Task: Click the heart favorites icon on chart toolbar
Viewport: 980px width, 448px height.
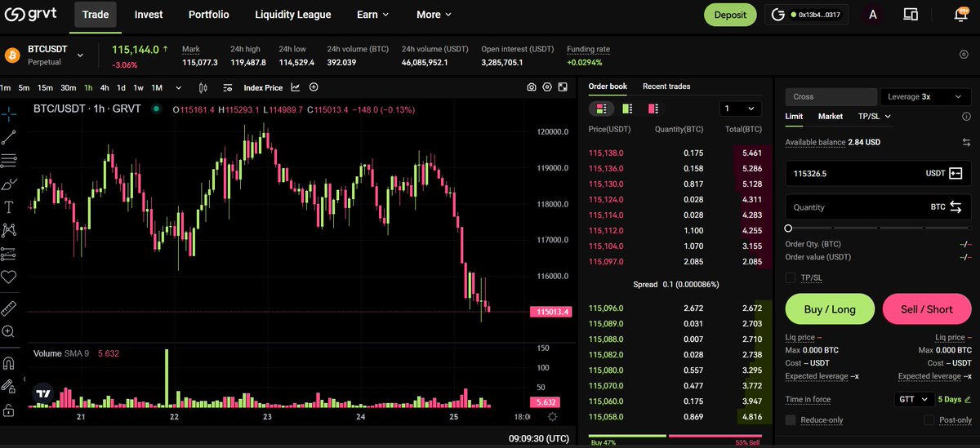Action: (x=9, y=277)
